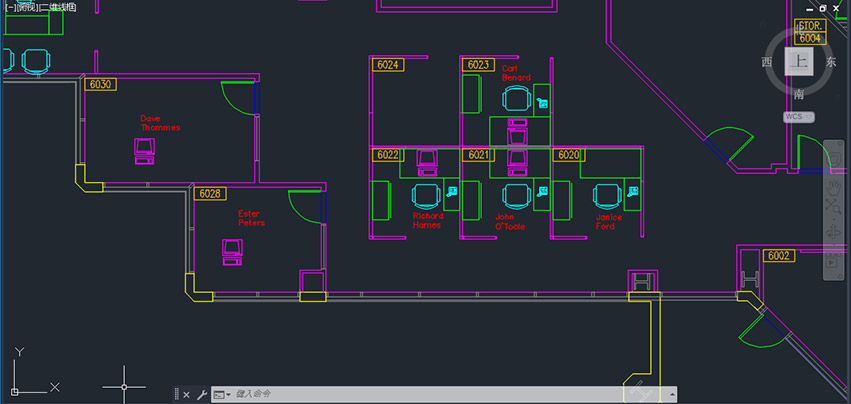Expand command history with the up arrow
Screen dimensions: 851x404
coord(673,395)
